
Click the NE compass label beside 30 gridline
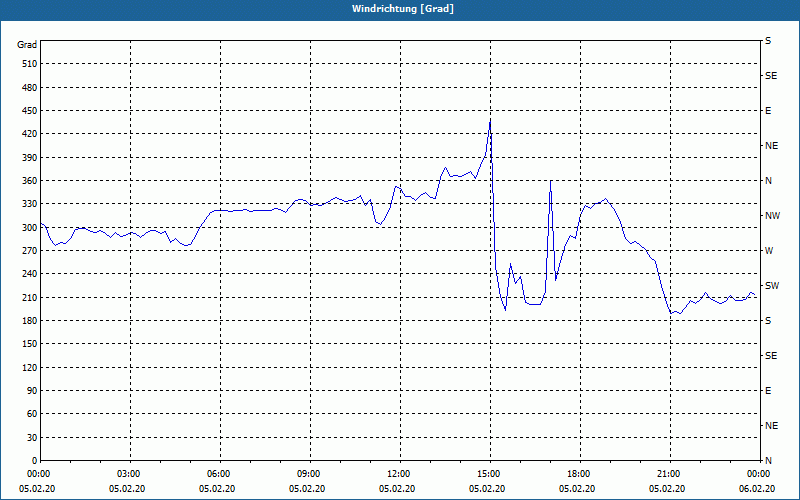771,426
